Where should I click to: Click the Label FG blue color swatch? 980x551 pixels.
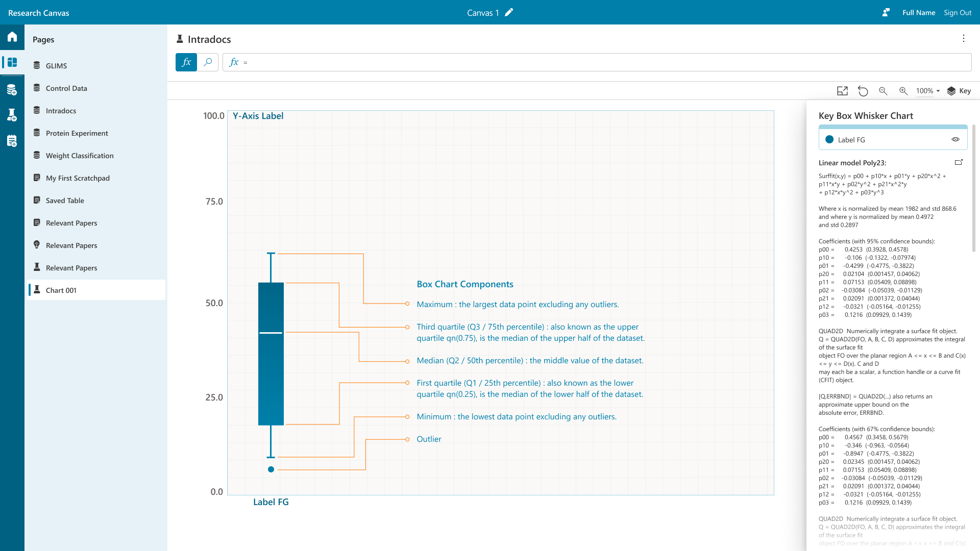(829, 139)
